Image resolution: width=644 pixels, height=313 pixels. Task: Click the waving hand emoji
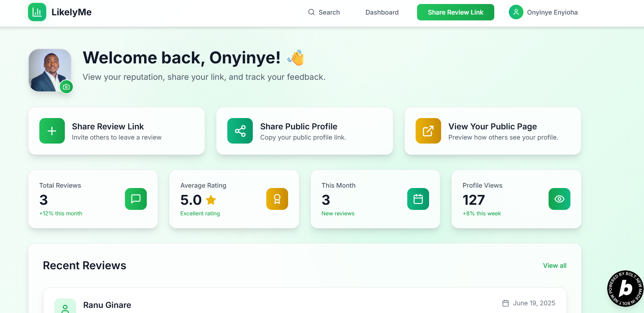(296, 58)
